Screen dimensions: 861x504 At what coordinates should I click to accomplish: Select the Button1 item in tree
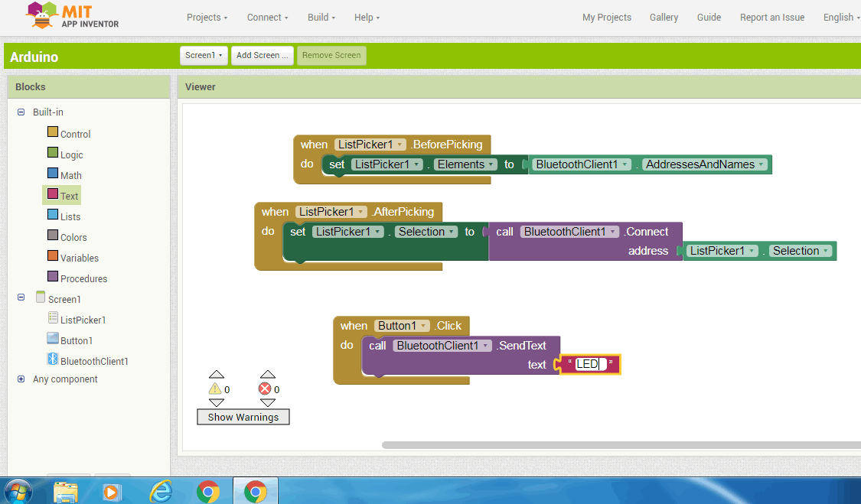[x=77, y=341]
